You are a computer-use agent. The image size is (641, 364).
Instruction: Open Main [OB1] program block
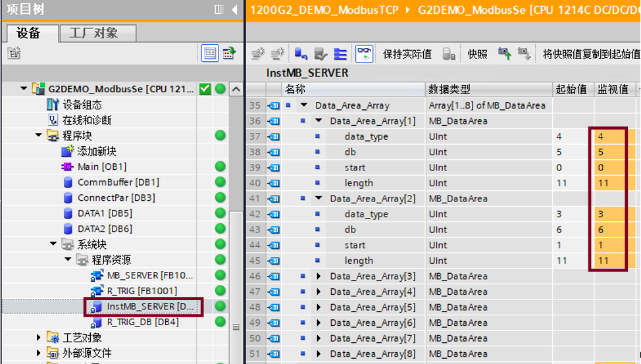click(x=101, y=167)
